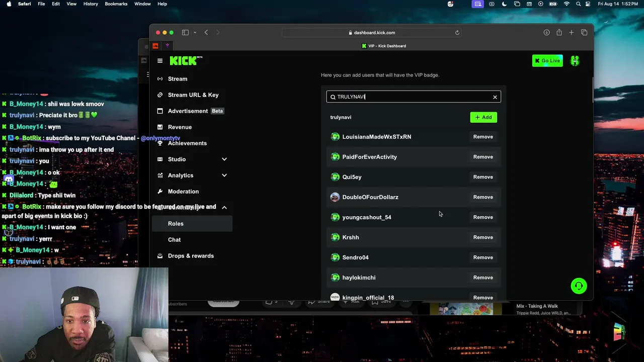Image resolution: width=644 pixels, height=362 pixels.
Task: Open the Apple menu
Action: 9,4
